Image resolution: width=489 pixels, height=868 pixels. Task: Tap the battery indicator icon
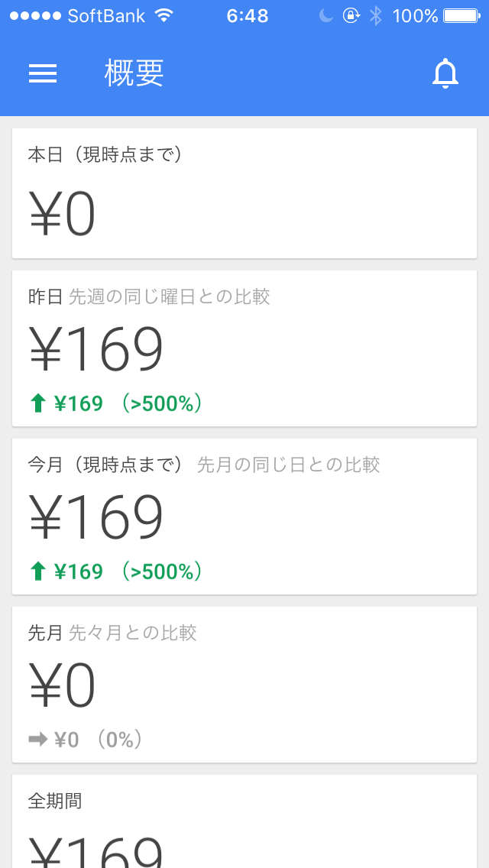(461, 16)
